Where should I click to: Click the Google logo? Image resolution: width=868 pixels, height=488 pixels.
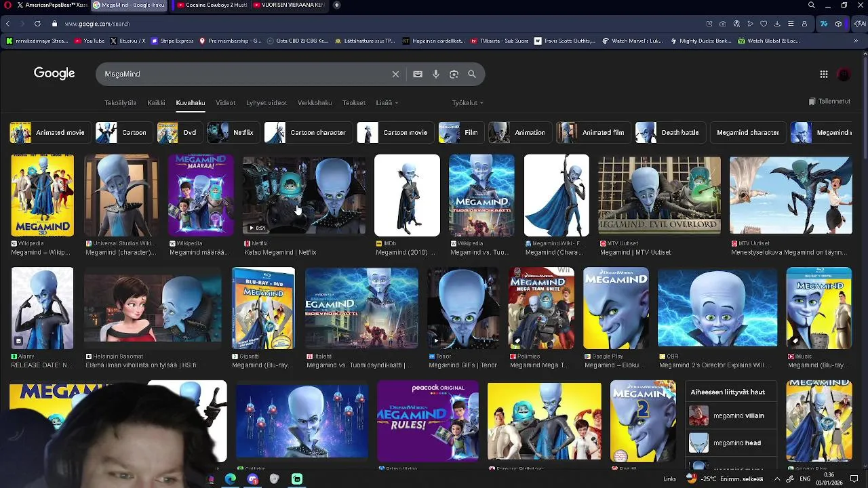pyautogui.click(x=54, y=73)
